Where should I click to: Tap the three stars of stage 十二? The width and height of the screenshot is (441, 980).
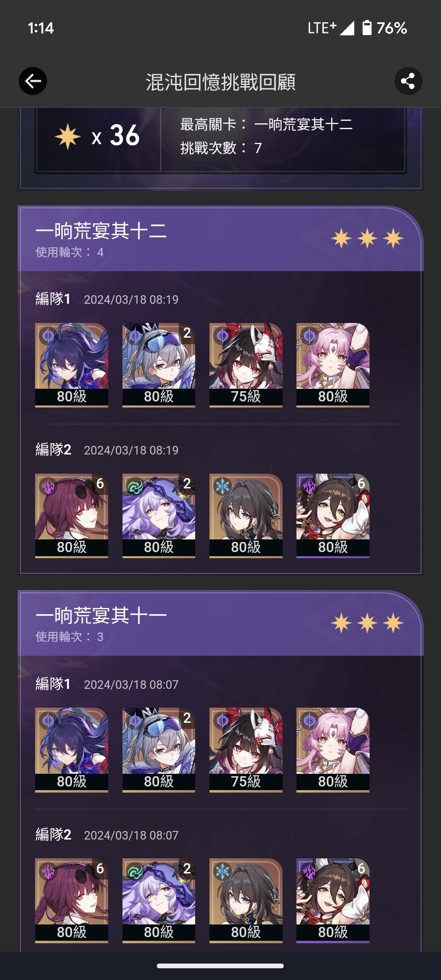tap(367, 238)
